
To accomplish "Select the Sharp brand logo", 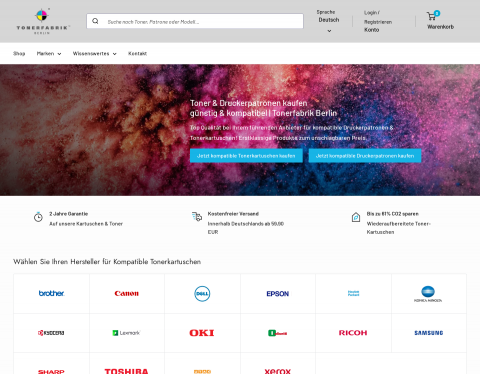I will point(51,371).
